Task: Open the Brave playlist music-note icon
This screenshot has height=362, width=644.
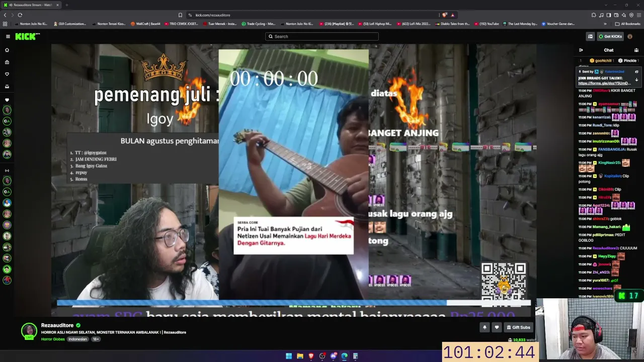Action: (601, 15)
